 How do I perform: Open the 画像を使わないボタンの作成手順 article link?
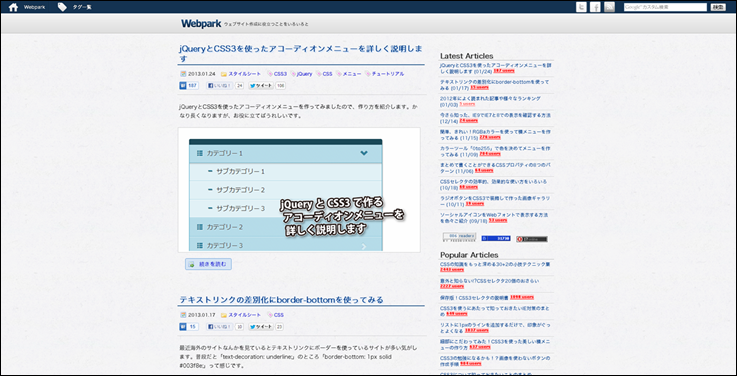495,360
